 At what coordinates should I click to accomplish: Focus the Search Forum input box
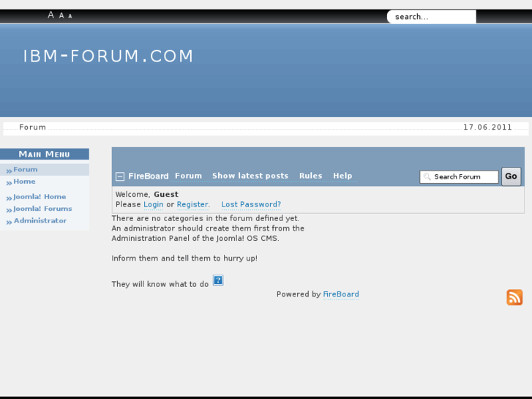459,177
